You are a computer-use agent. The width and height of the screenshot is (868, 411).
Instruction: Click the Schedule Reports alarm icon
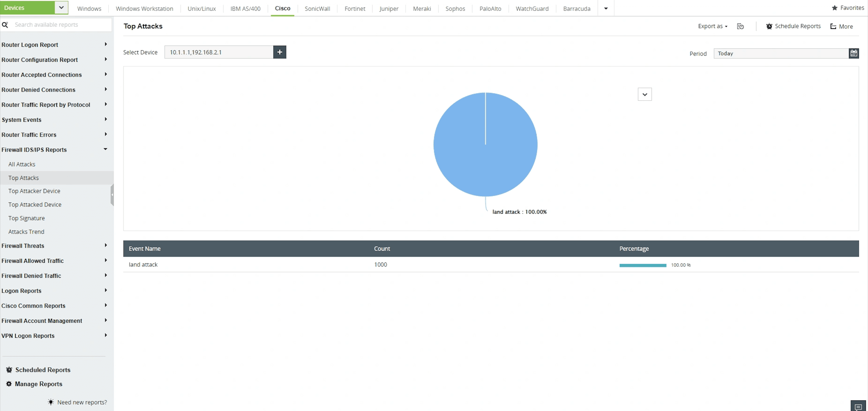(x=769, y=26)
